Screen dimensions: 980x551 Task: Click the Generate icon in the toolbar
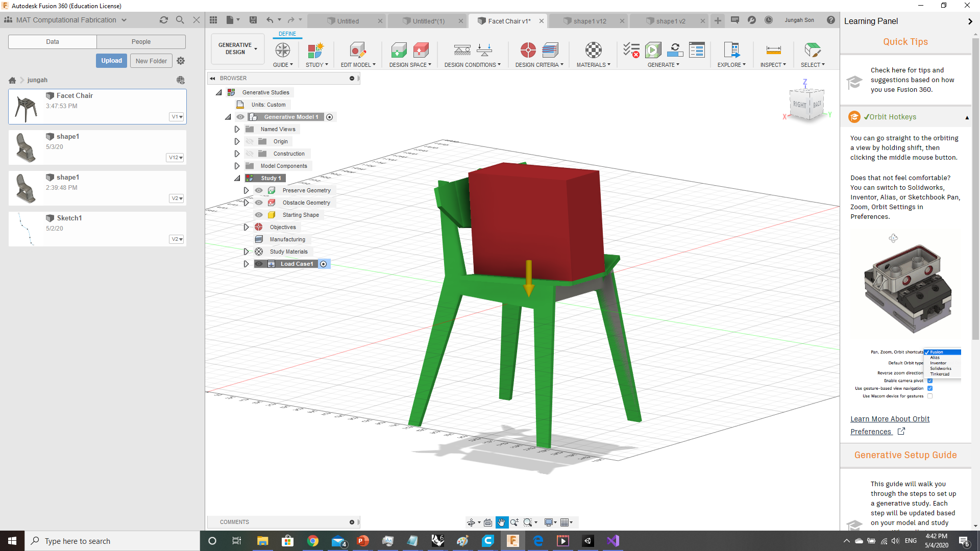(653, 50)
